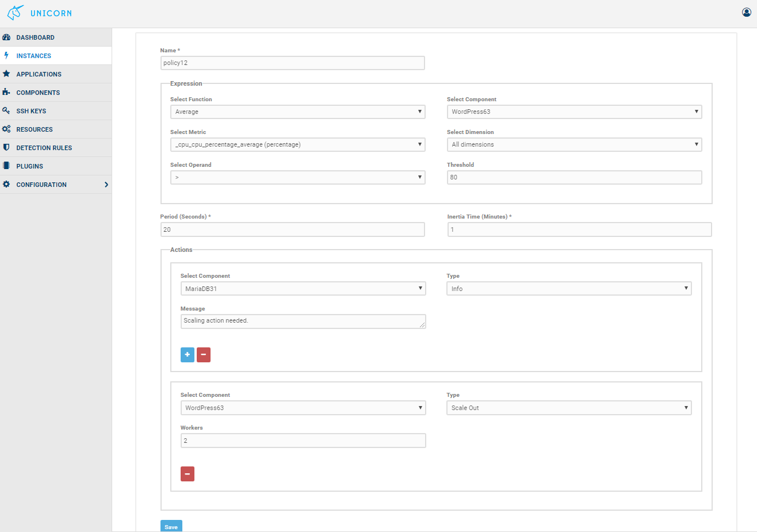Click the Configuration gear icon
Image resolution: width=757 pixels, height=532 pixels.
pos(6,184)
